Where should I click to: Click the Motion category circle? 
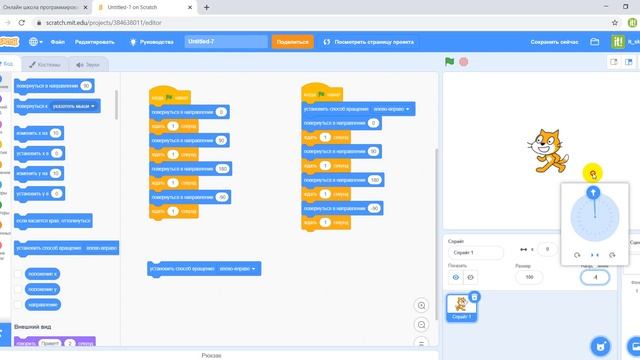click(x=1, y=79)
